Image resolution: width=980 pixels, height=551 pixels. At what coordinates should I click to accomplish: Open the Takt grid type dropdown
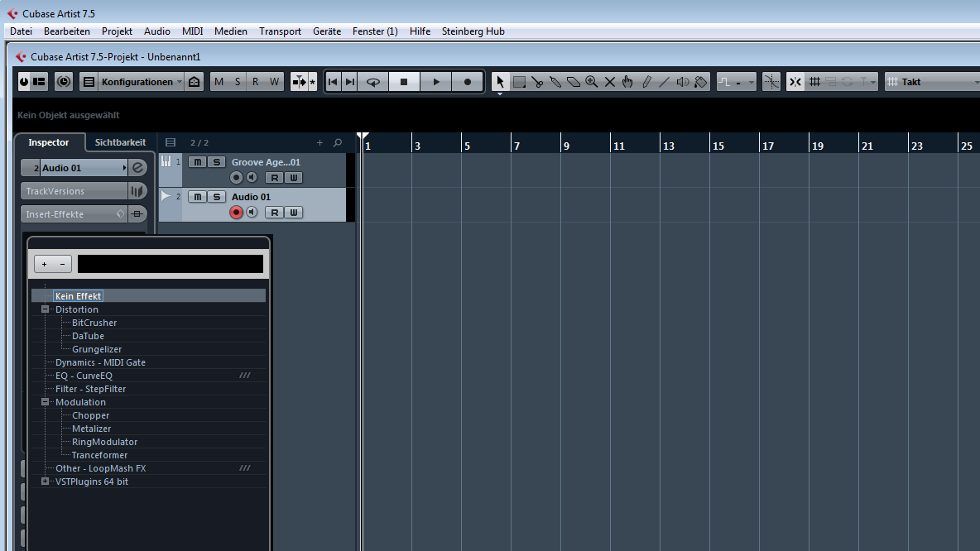933,82
